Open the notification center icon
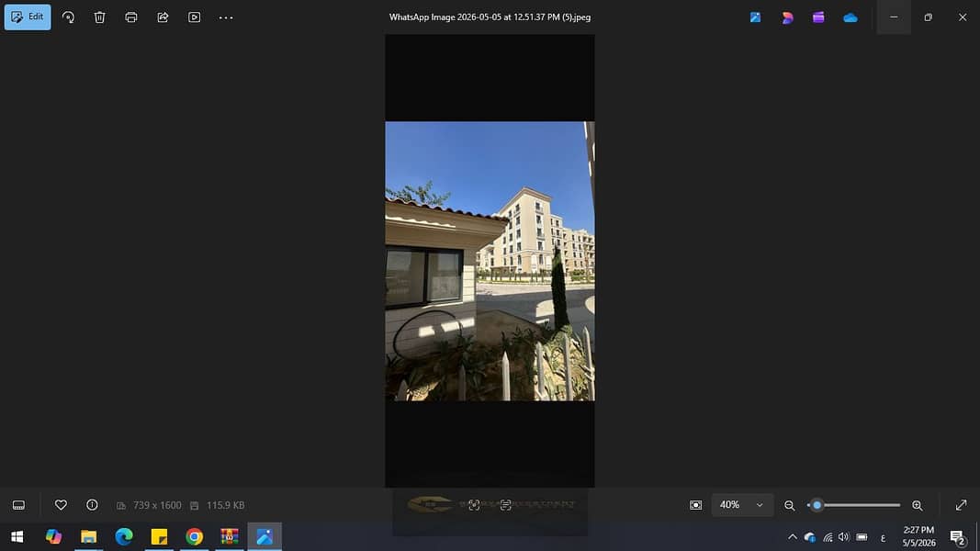 pyautogui.click(x=958, y=536)
